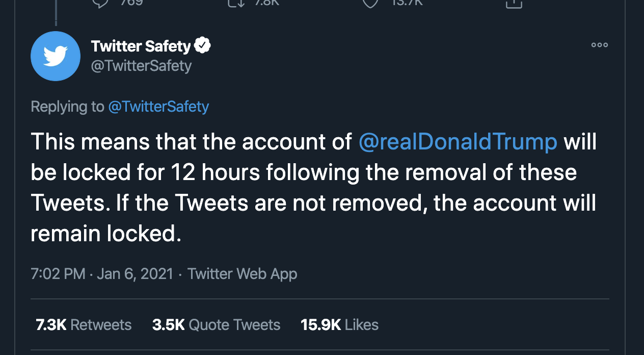View the 7.3K Retweets list
This screenshot has width=644, height=355.
coord(84,325)
